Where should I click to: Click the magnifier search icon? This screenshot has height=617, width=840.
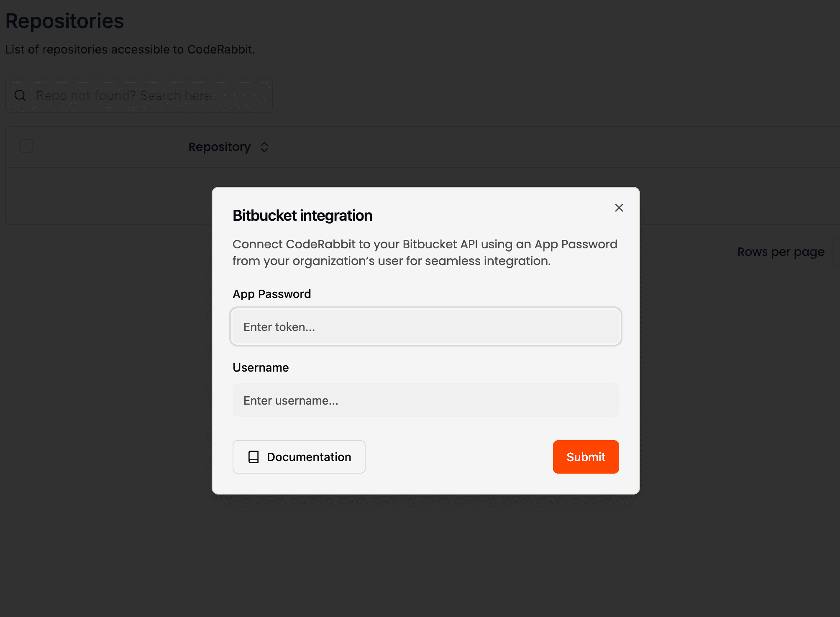tap(20, 95)
